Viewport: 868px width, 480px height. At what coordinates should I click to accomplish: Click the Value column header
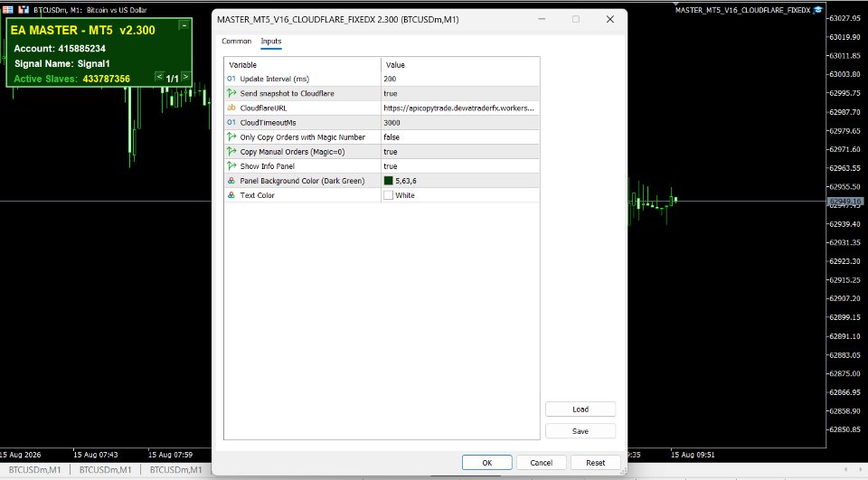point(460,65)
